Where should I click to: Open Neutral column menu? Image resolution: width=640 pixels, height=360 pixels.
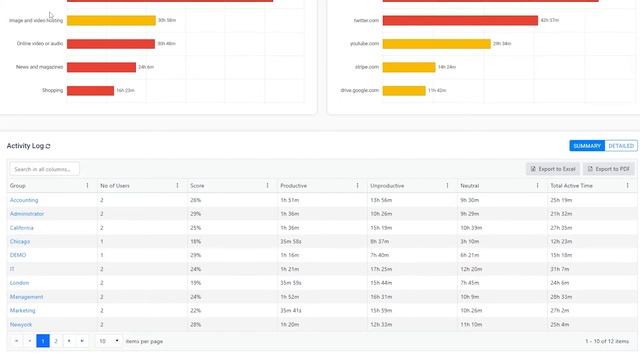tap(538, 186)
